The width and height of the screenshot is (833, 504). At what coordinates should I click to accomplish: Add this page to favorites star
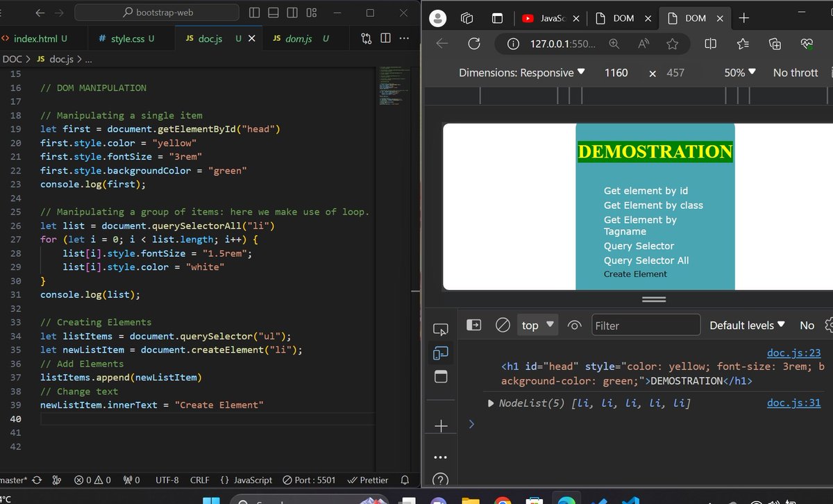(x=672, y=44)
